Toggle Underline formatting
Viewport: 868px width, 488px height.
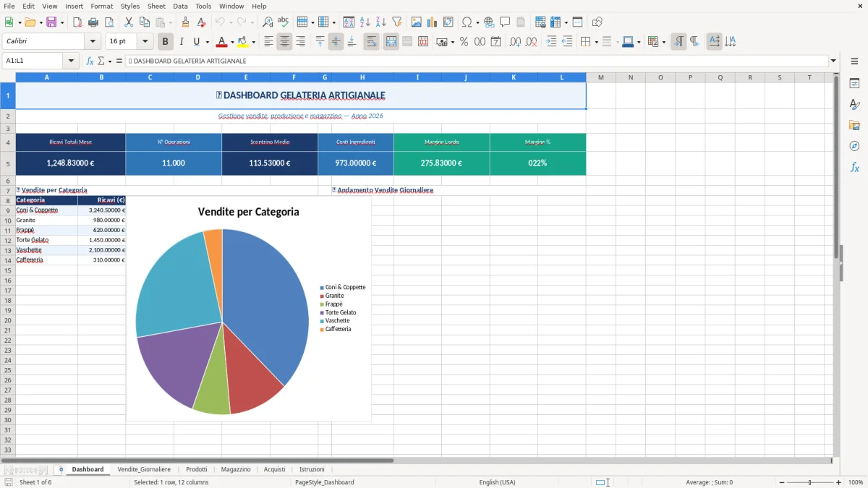point(196,42)
